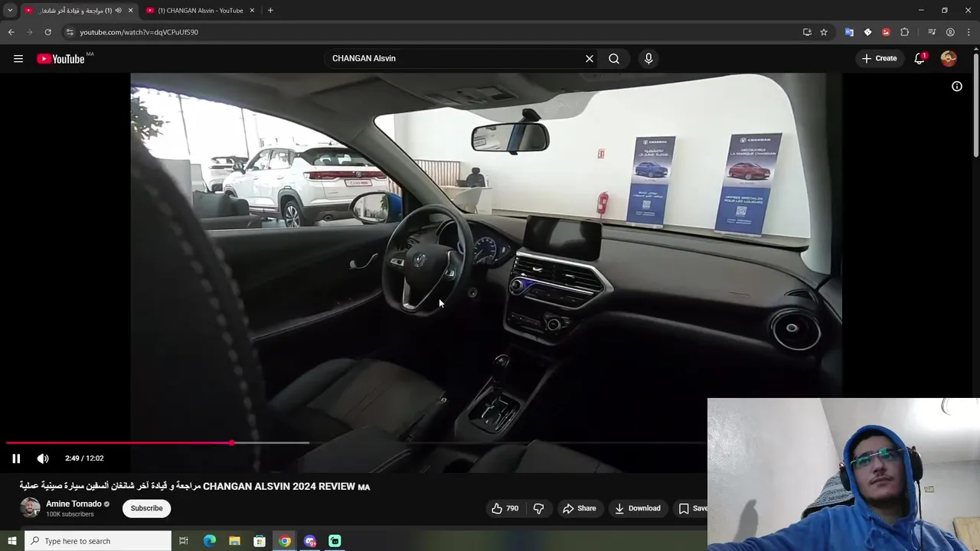
Task: View site information icon in address bar
Action: pos(70,32)
